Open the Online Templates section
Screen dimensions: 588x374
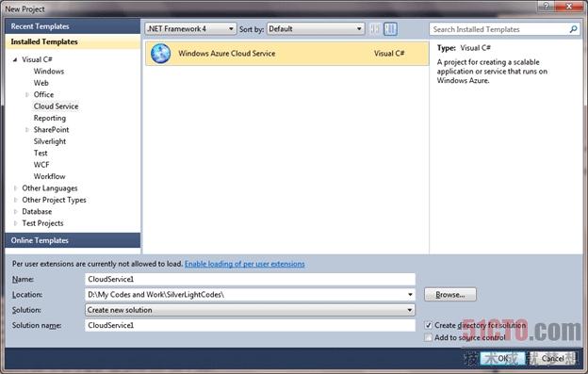click(73, 240)
